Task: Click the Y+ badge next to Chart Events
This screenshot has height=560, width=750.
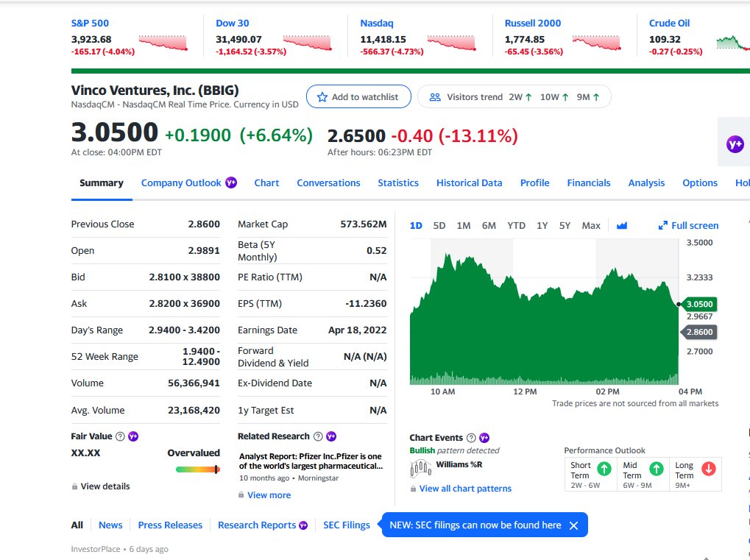Action: [484, 438]
